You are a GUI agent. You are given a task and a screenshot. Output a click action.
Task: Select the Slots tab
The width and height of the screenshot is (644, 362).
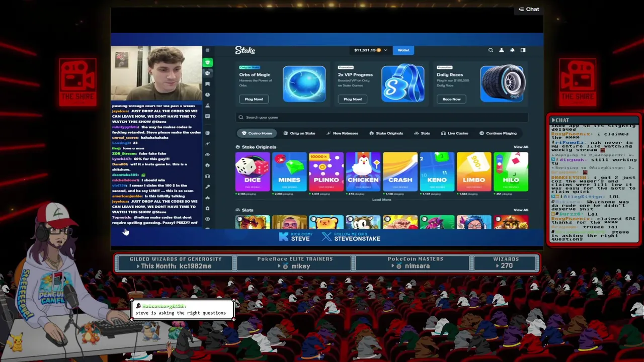pyautogui.click(x=422, y=133)
